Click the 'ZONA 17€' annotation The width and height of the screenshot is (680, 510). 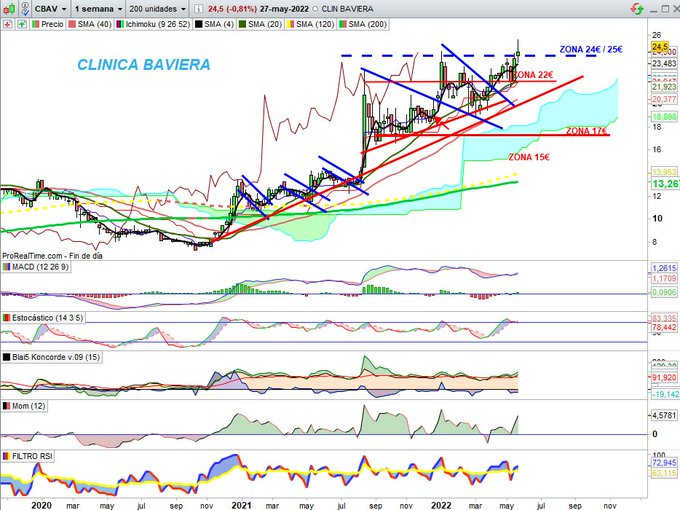pos(586,131)
